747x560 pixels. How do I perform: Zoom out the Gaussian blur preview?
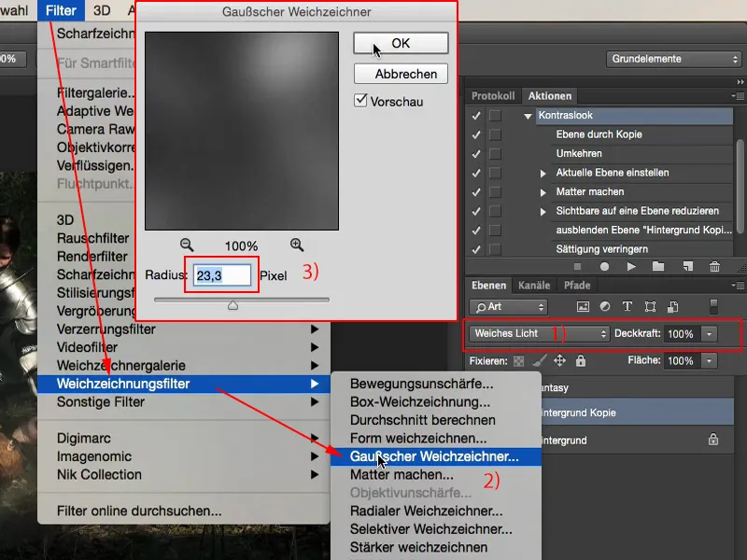pos(187,245)
